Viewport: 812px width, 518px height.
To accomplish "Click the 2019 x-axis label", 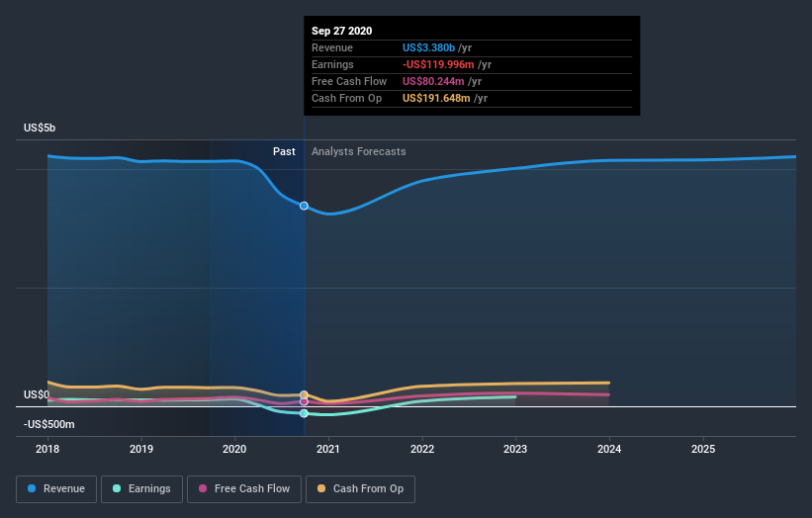I will (141, 449).
